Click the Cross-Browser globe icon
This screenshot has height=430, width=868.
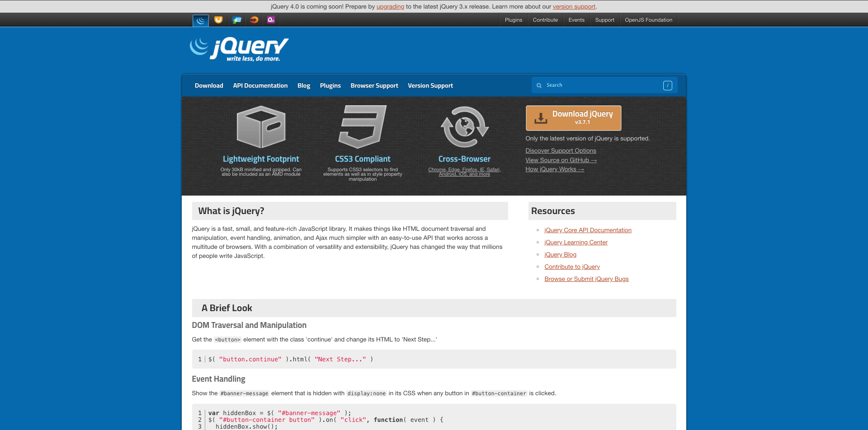coord(464,127)
